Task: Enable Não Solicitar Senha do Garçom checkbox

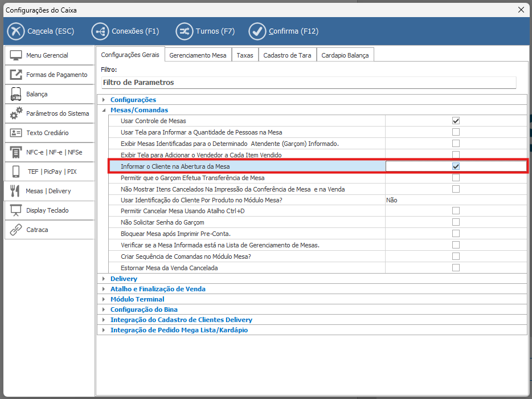Action: [456, 222]
